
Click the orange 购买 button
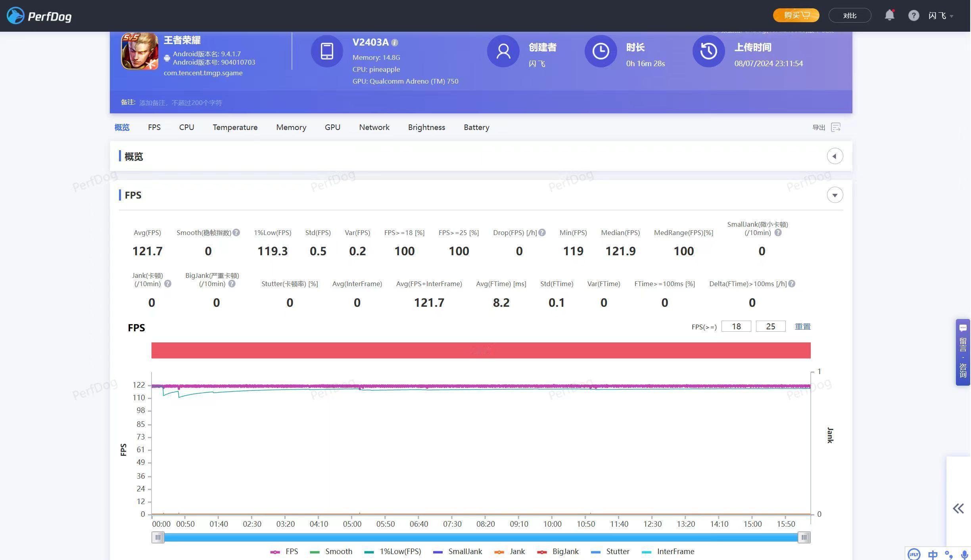click(x=796, y=15)
